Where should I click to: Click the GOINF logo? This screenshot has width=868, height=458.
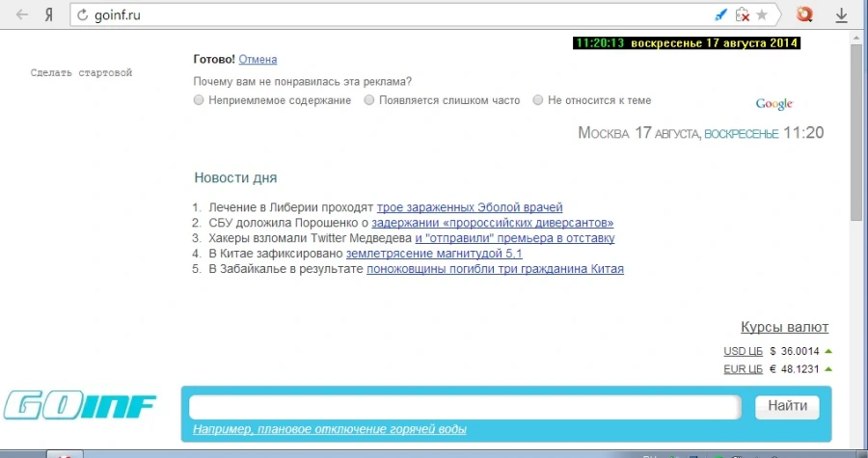point(80,406)
